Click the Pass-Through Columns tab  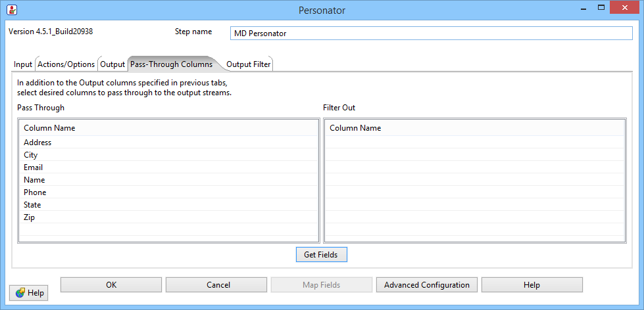[x=171, y=64]
